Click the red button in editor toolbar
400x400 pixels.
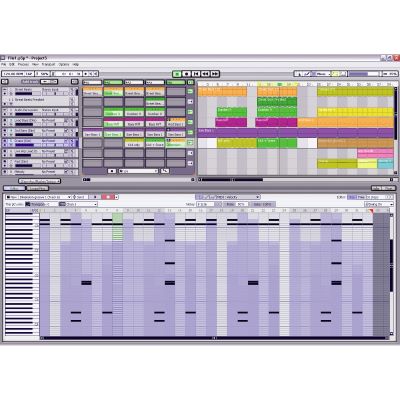coord(108,197)
